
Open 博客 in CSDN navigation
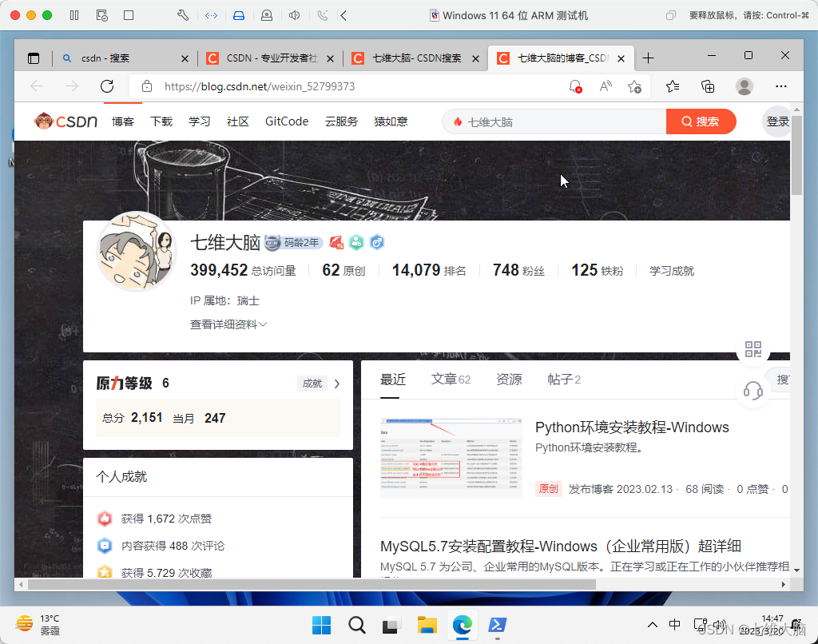(123, 121)
